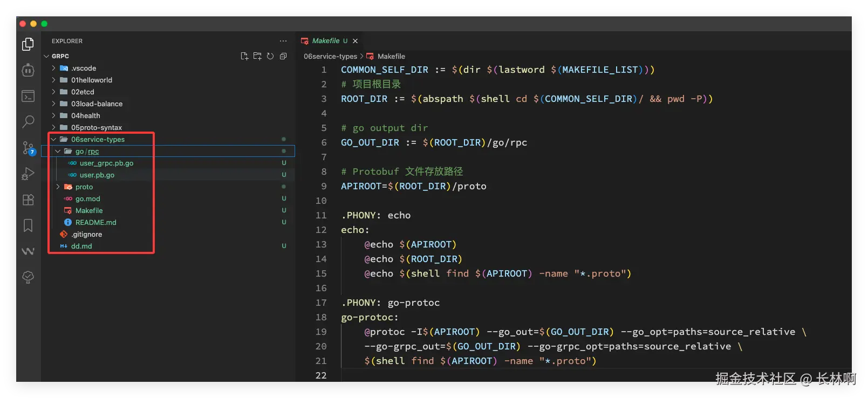
Task: Click 06service-types in the breadcrumb path
Action: pos(330,56)
